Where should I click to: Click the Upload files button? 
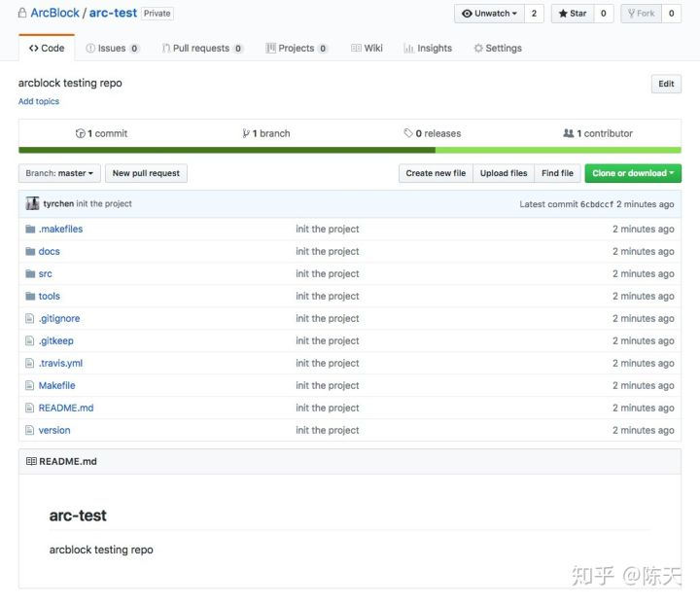504,173
